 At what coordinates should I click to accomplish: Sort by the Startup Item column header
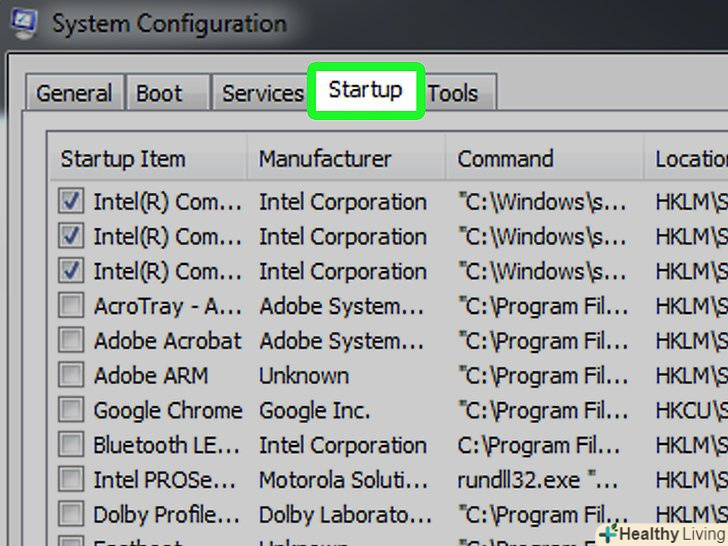pos(123,159)
